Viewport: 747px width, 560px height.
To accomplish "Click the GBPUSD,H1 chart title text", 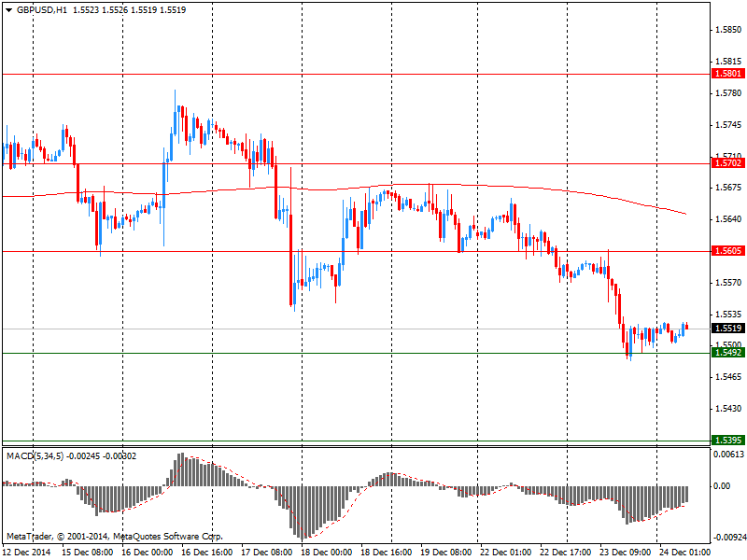I will click(41, 10).
